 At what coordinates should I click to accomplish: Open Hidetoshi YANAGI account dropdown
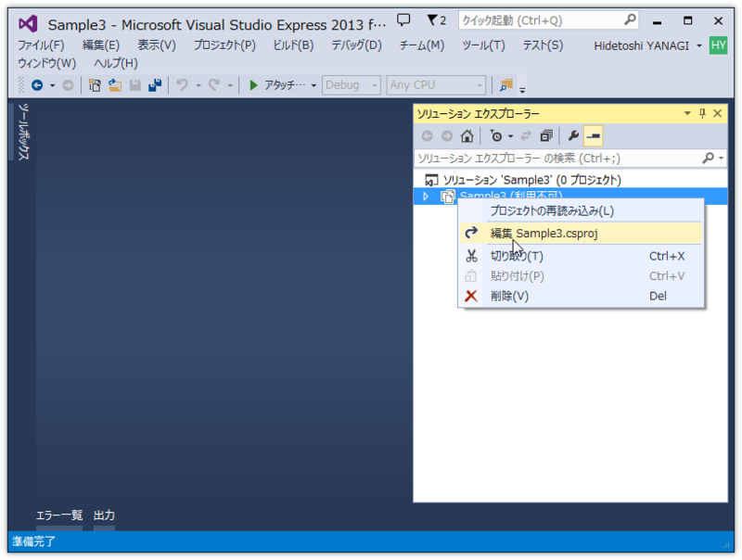point(699,45)
